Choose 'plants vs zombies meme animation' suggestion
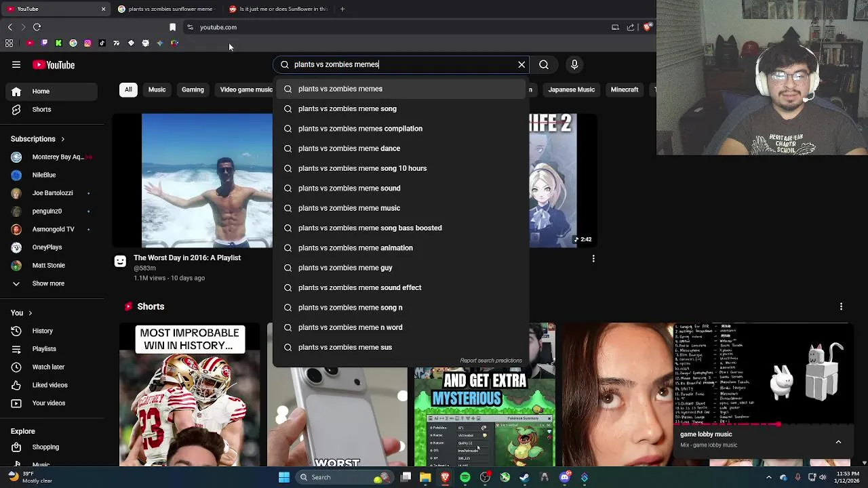This screenshot has height=488, width=868. point(400,248)
